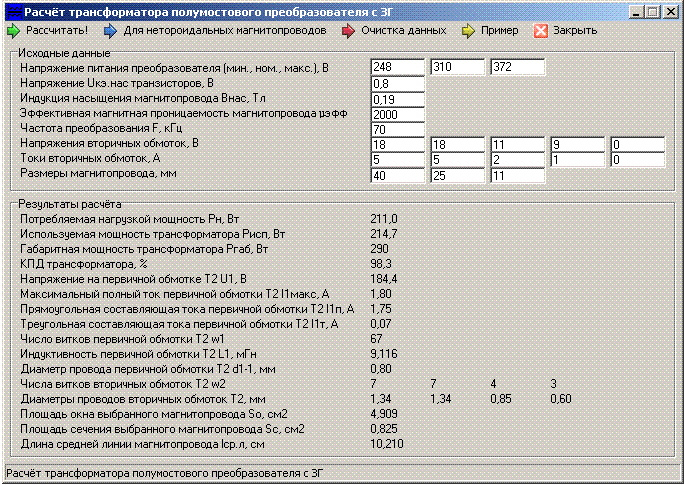This screenshot has height=485, width=684.
Task: Select third secondary current field 2
Action: pos(517,160)
